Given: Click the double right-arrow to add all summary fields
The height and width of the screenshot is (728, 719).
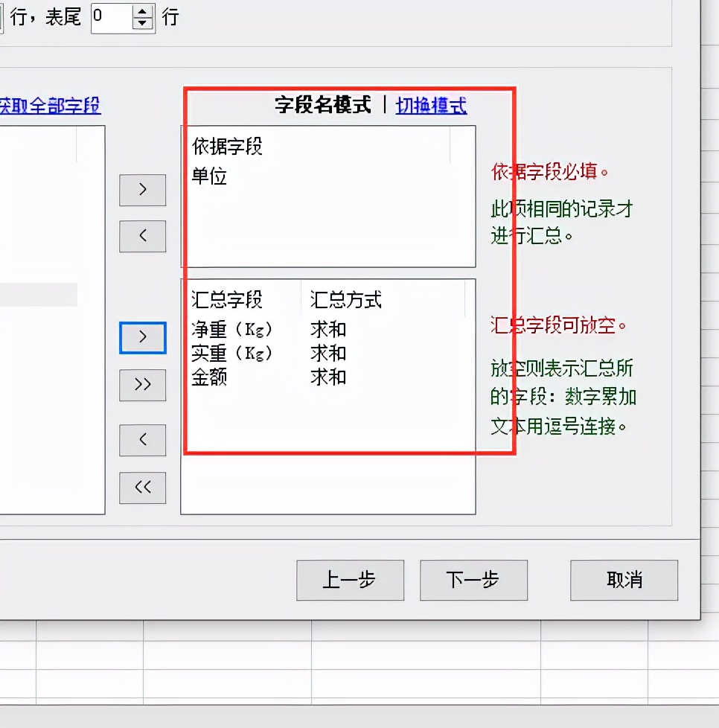Looking at the screenshot, I should pos(142,386).
